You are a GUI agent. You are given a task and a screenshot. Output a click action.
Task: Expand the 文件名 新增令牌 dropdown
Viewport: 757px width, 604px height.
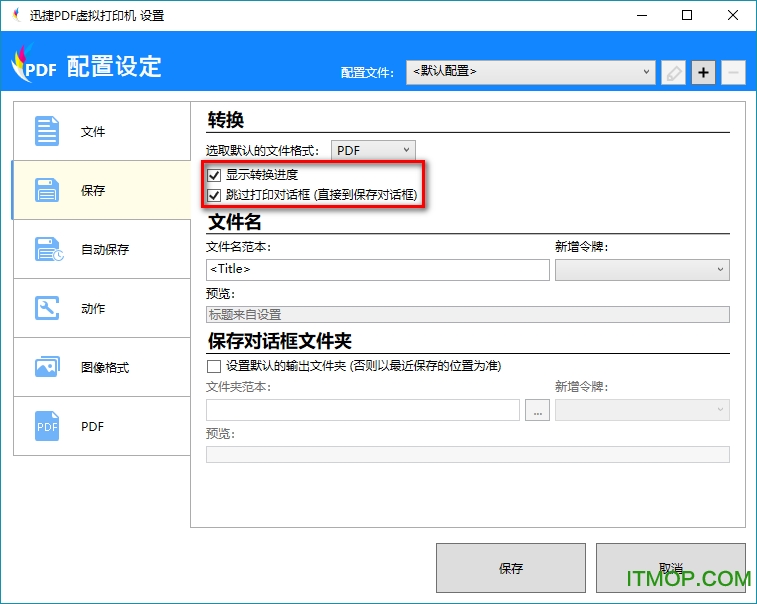pos(642,270)
